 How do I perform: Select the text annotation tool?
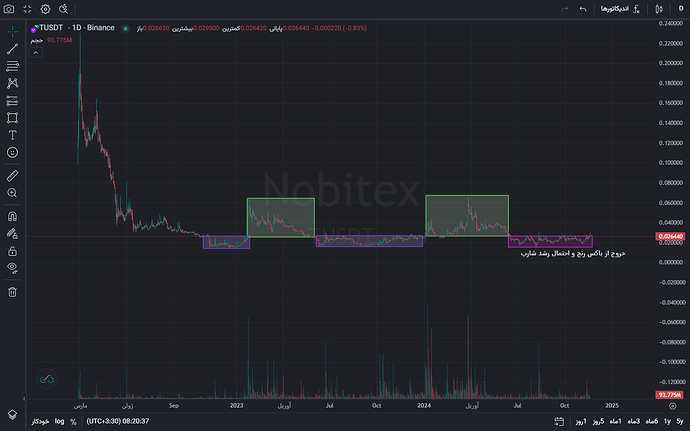click(12, 135)
